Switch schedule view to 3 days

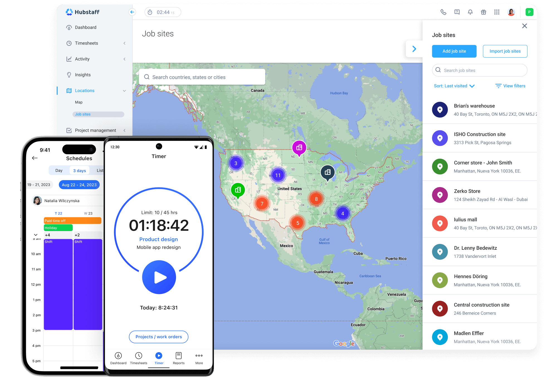coord(79,170)
